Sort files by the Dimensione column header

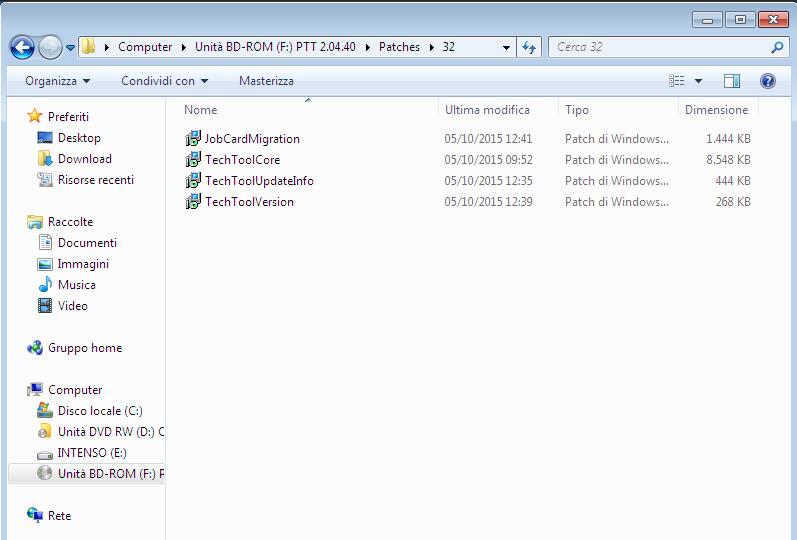(x=717, y=110)
